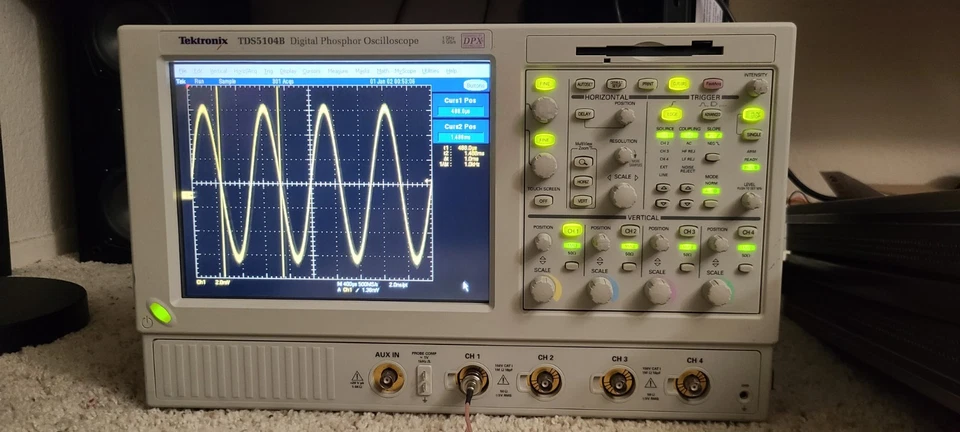Push the AUTOSET button
The height and width of the screenshot is (432, 960).
585,84
